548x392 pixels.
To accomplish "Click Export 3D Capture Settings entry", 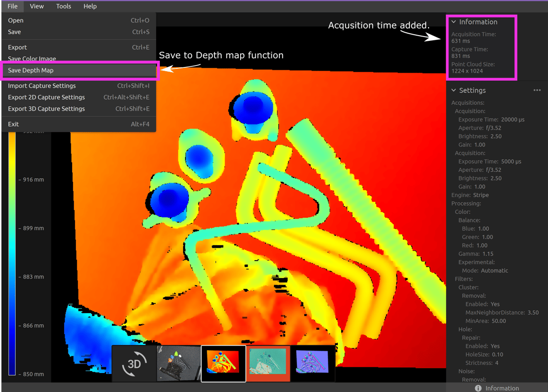I will pos(46,108).
